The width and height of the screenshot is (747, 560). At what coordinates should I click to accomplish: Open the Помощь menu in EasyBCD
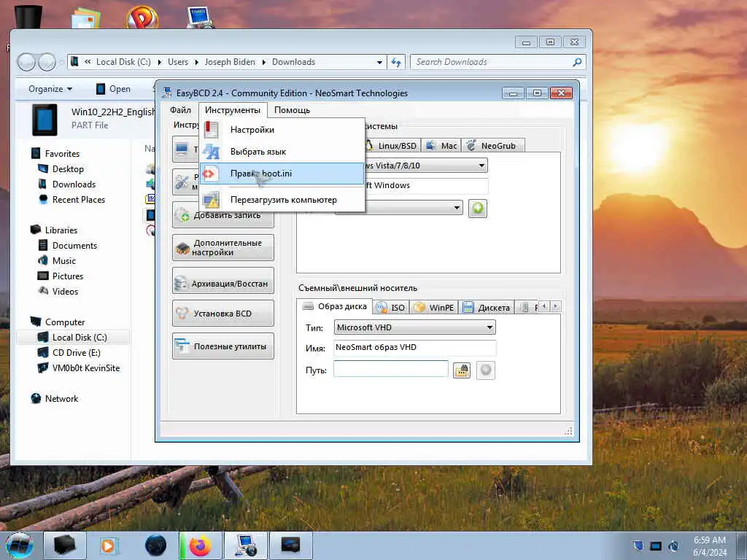[292, 110]
